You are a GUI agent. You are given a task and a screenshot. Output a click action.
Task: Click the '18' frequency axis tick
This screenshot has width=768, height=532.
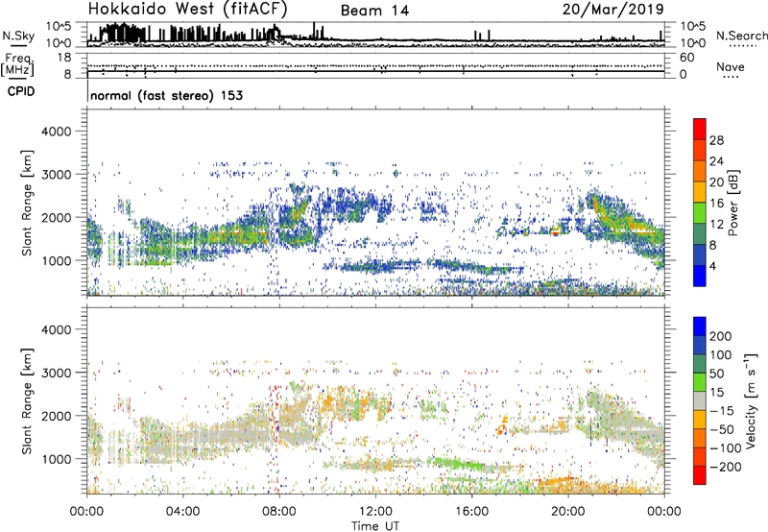tap(64, 58)
